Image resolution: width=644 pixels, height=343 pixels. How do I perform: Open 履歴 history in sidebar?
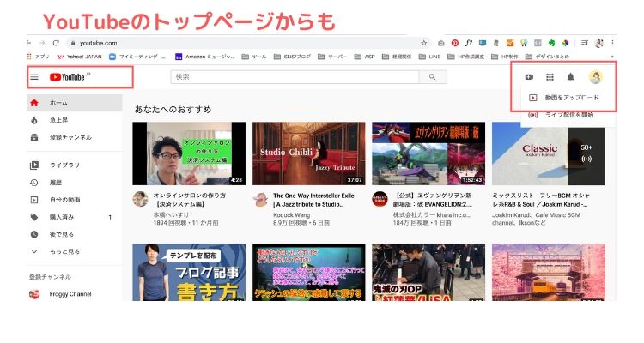click(75, 183)
